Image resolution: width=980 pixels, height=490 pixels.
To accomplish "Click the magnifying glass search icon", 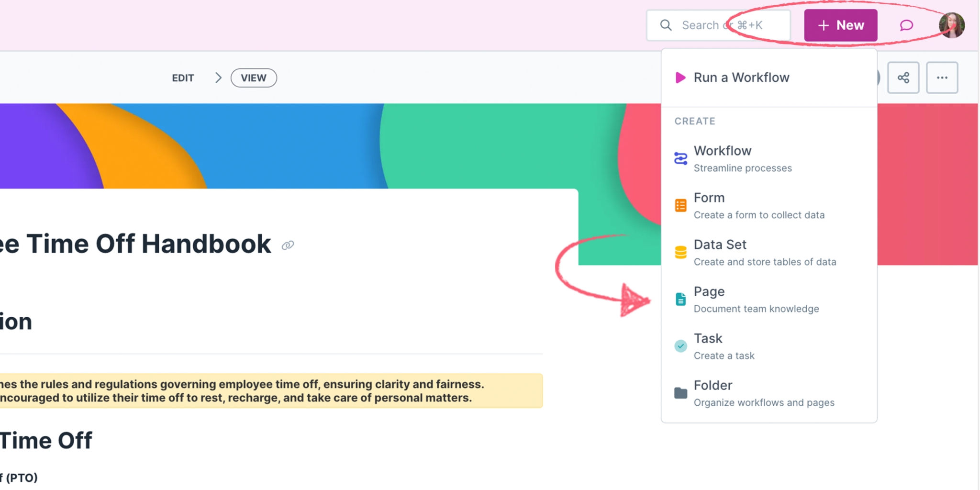I will (666, 25).
